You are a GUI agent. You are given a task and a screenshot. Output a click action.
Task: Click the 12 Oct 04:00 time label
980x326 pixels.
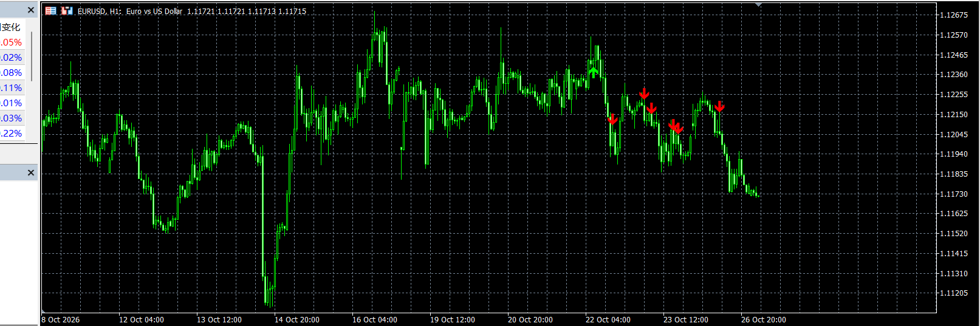pos(142,320)
